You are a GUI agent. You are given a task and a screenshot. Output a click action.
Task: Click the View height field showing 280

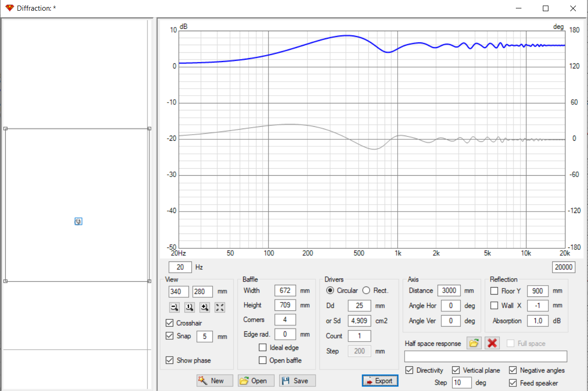pyautogui.click(x=203, y=291)
